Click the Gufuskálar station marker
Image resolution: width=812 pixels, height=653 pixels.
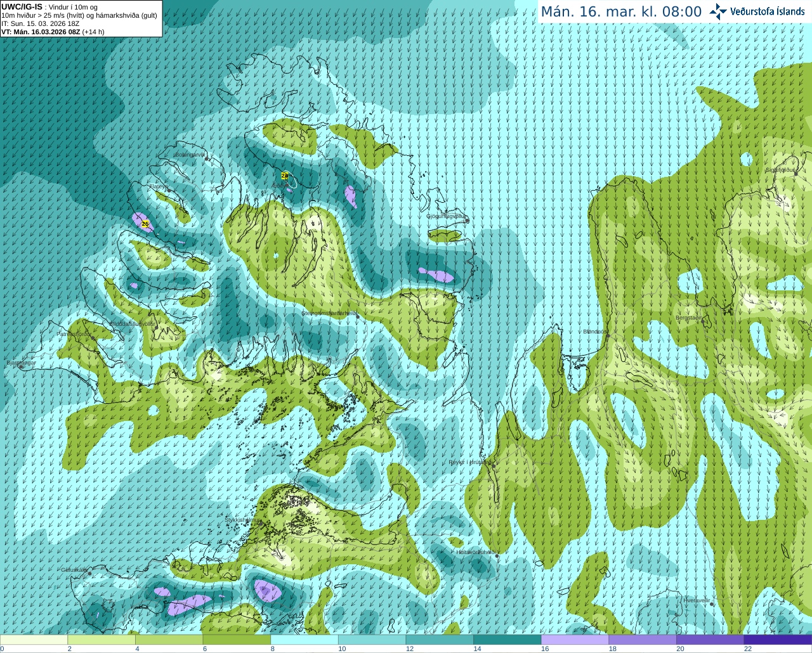tap(89, 573)
